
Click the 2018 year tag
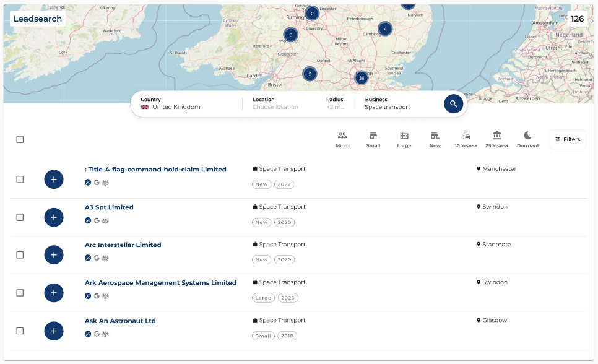tap(287, 336)
